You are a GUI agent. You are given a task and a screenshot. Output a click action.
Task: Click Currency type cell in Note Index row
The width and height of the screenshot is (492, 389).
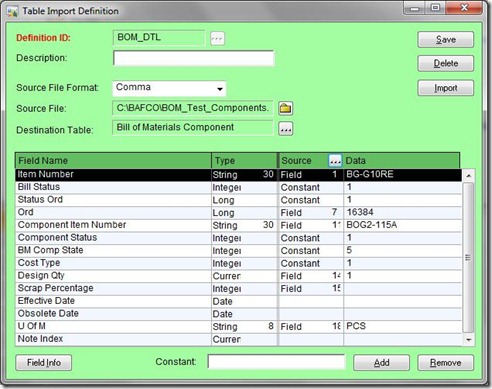point(244,339)
